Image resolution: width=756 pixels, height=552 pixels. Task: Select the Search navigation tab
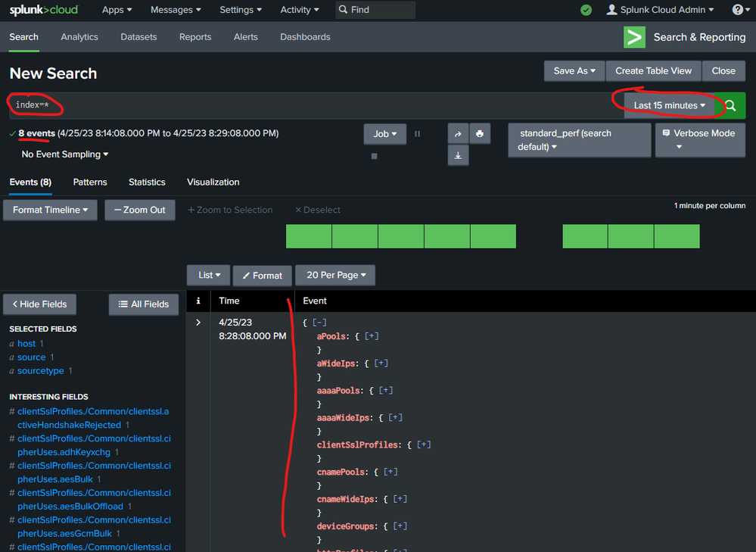click(23, 37)
